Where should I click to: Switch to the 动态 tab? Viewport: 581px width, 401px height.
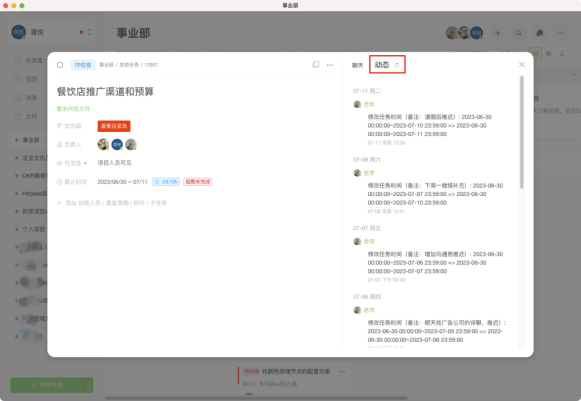click(x=382, y=65)
